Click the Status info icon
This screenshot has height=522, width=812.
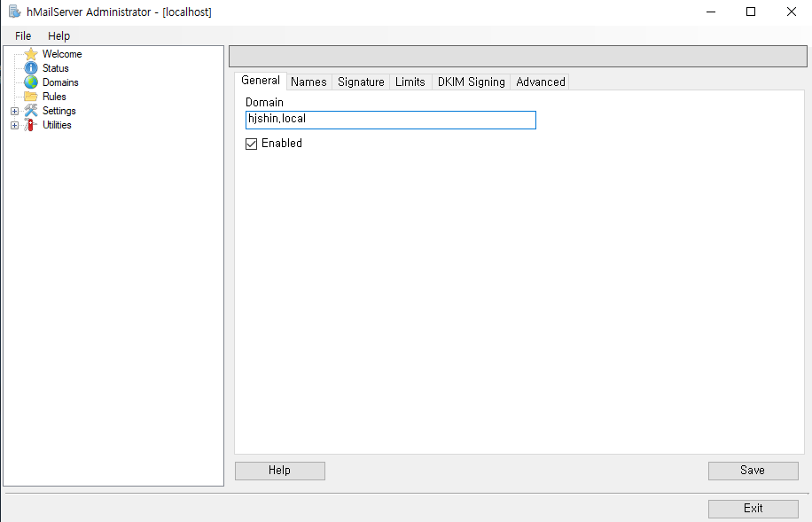pyautogui.click(x=31, y=68)
